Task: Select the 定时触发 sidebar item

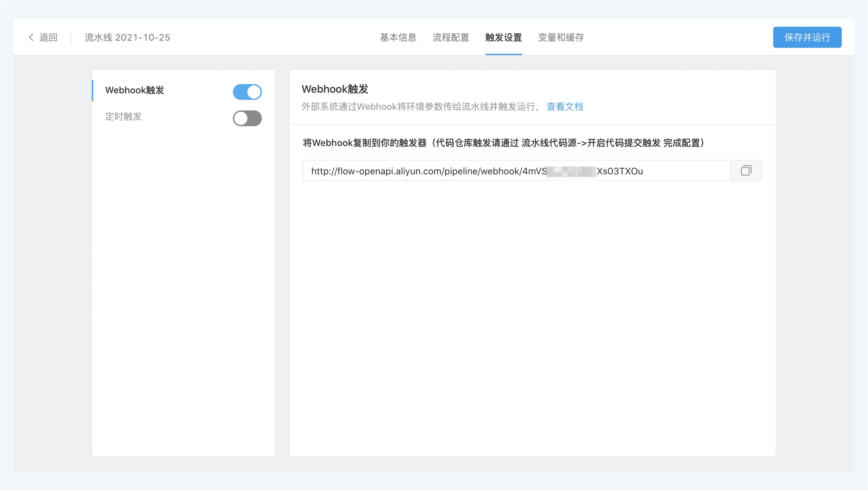Action: (123, 116)
